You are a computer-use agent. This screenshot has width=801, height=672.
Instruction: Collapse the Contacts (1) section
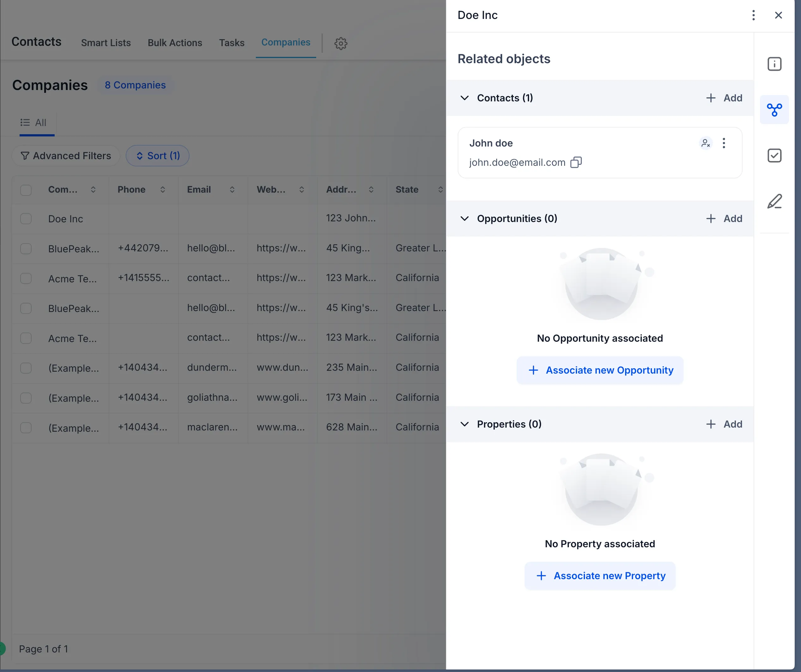(x=465, y=98)
